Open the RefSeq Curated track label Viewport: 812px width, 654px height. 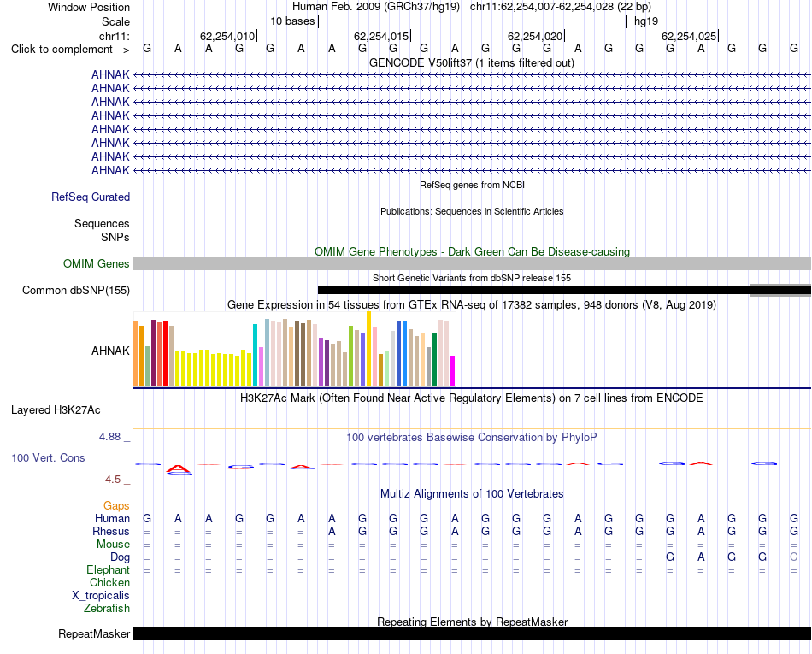[91, 197]
